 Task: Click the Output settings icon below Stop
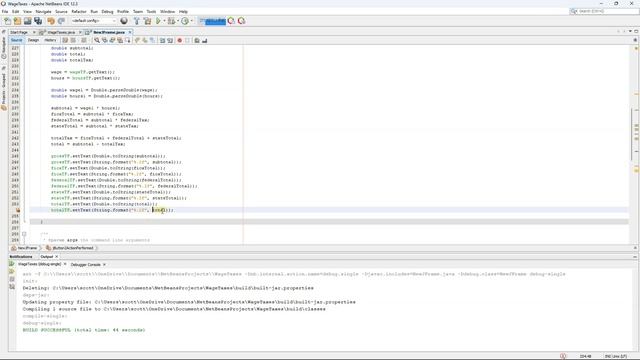pos(11,287)
